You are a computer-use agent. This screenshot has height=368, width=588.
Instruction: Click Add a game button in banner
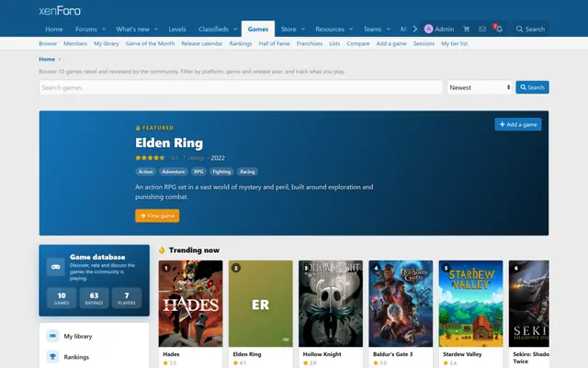click(x=518, y=124)
